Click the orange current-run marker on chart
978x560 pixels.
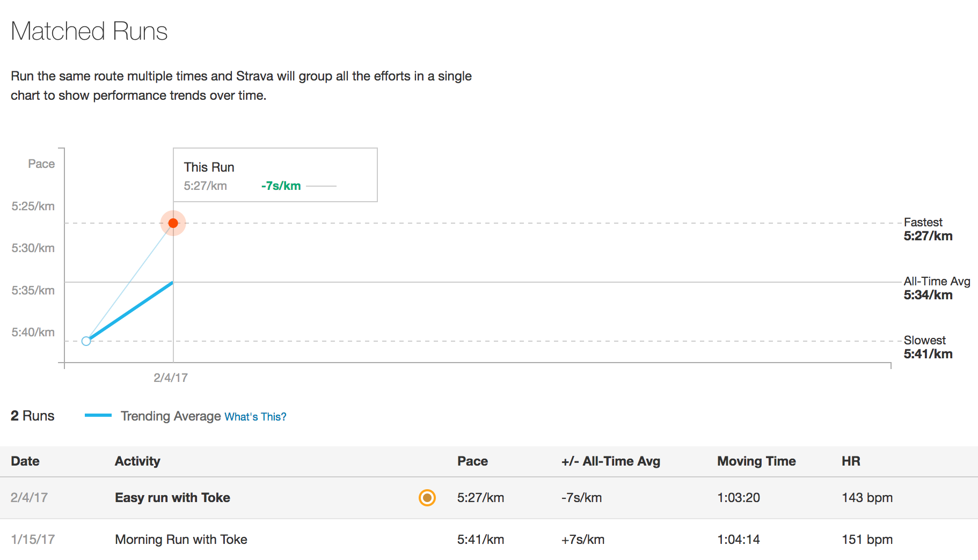coord(173,223)
